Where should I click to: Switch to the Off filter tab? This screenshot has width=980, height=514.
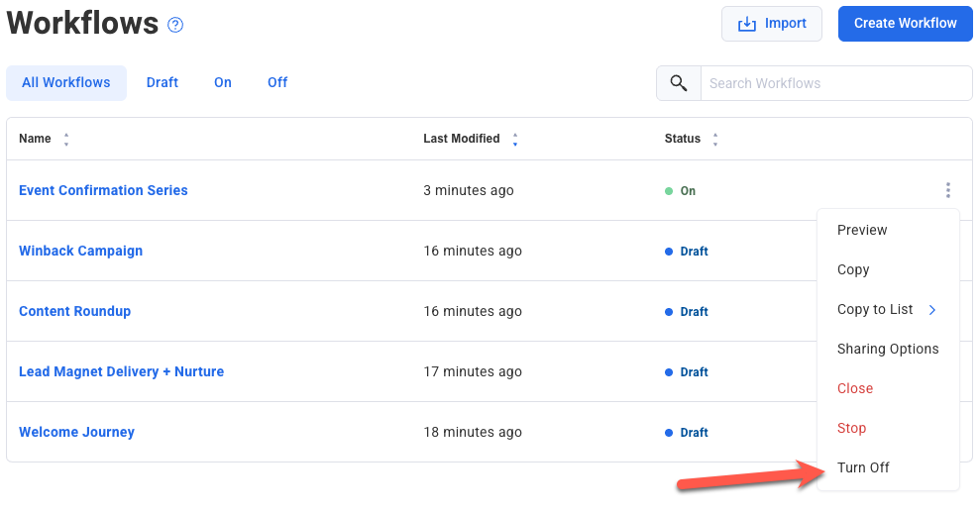pos(277,83)
